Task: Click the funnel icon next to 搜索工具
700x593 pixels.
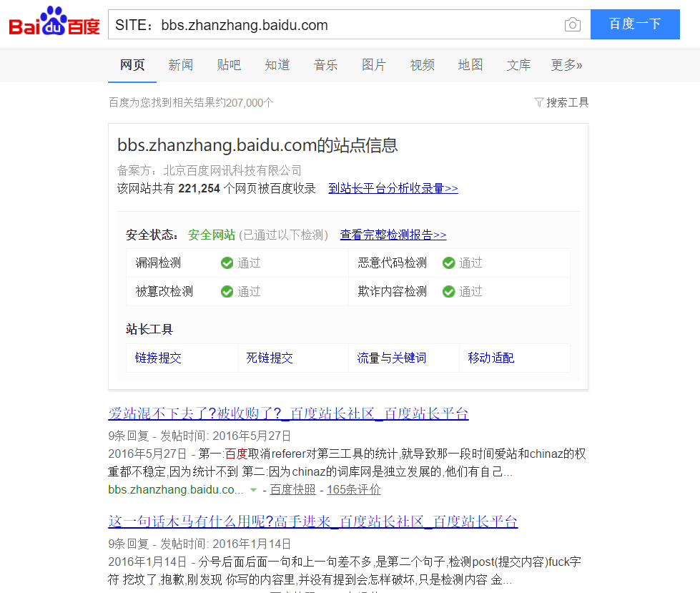Action: 538,102
